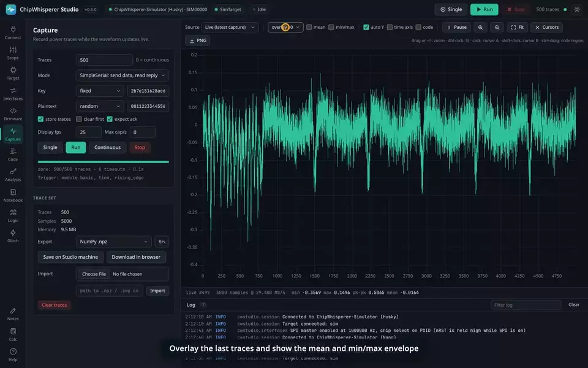Switch to the Analysis section
588x368 pixels.
click(x=13, y=175)
